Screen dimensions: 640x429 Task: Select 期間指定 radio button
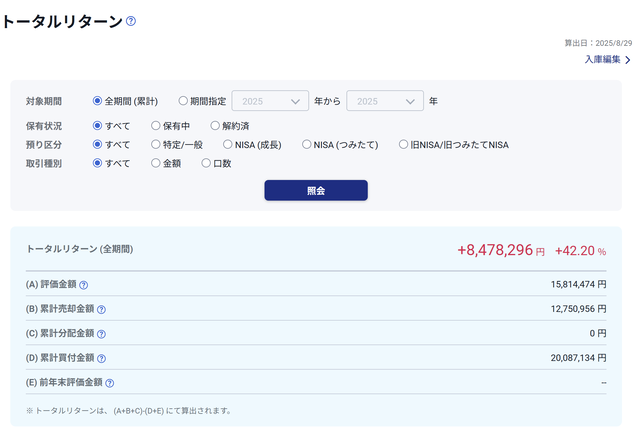[x=183, y=101]
